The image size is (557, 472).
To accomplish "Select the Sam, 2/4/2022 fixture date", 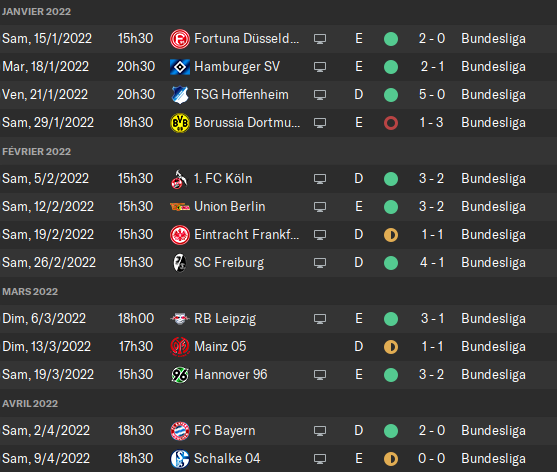I will coord(46,431).
